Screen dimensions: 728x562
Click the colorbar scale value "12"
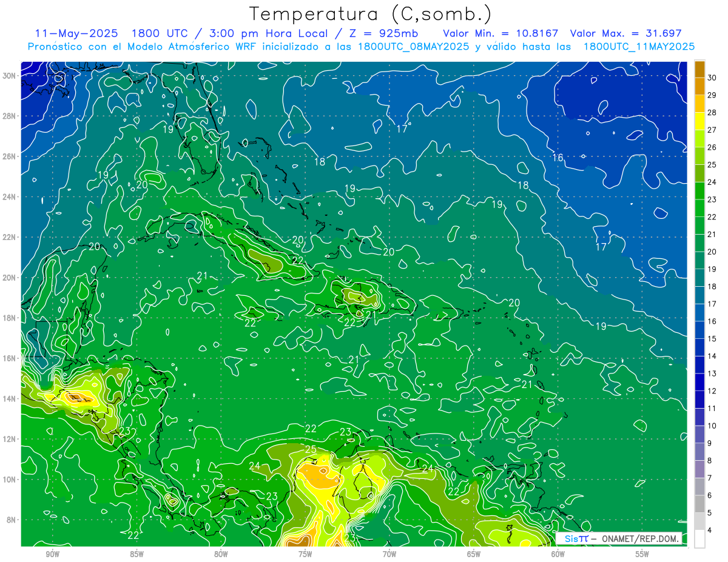tap(713, 391)
